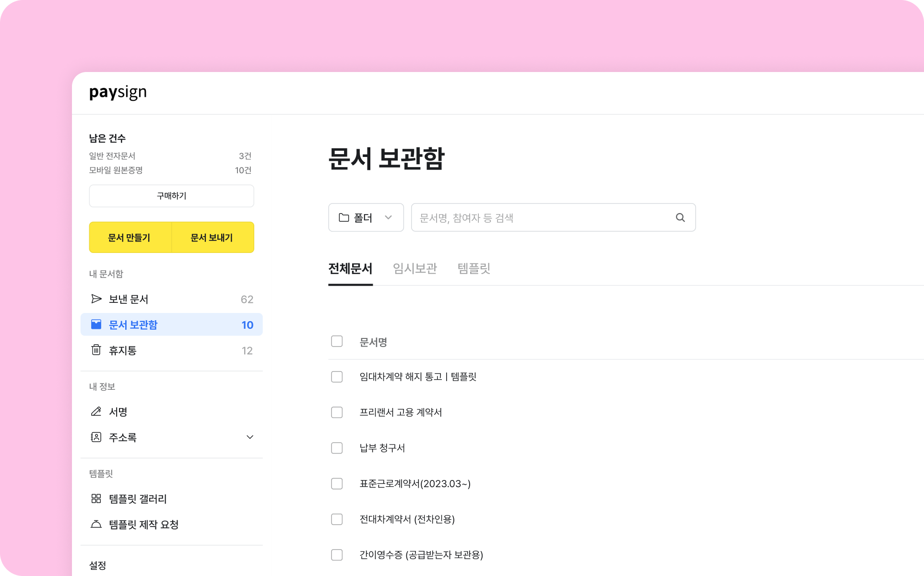Click the magnifier search icon
Viewport: 924px width, 576px height.
680,217
